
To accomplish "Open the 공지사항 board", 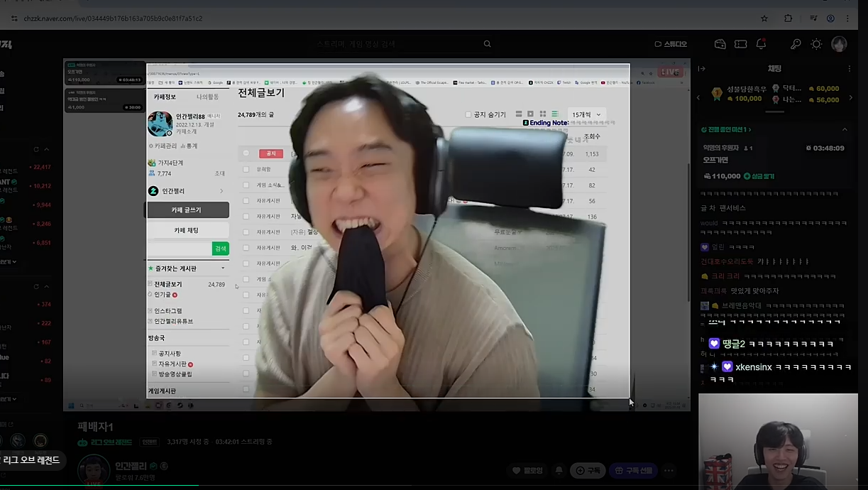I will 170,354.
